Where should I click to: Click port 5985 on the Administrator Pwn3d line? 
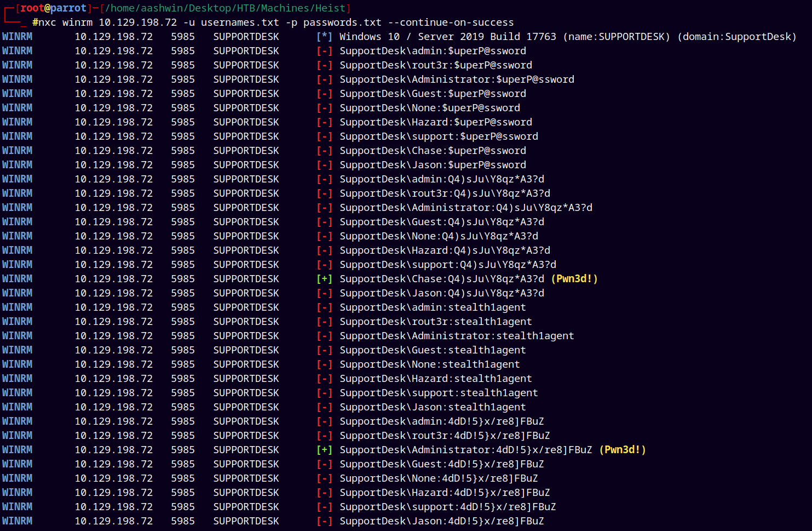click(183, 450)
